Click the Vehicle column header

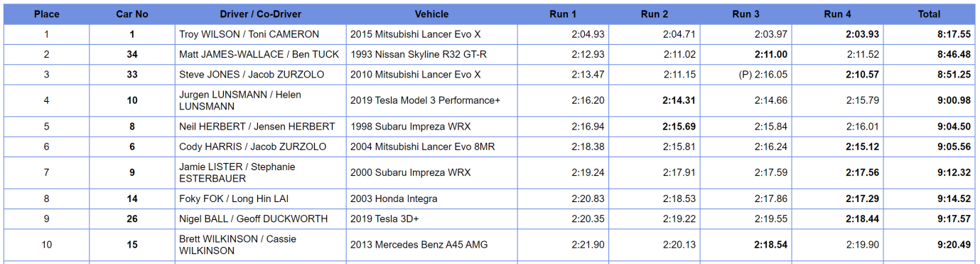[x=432, y=14]
